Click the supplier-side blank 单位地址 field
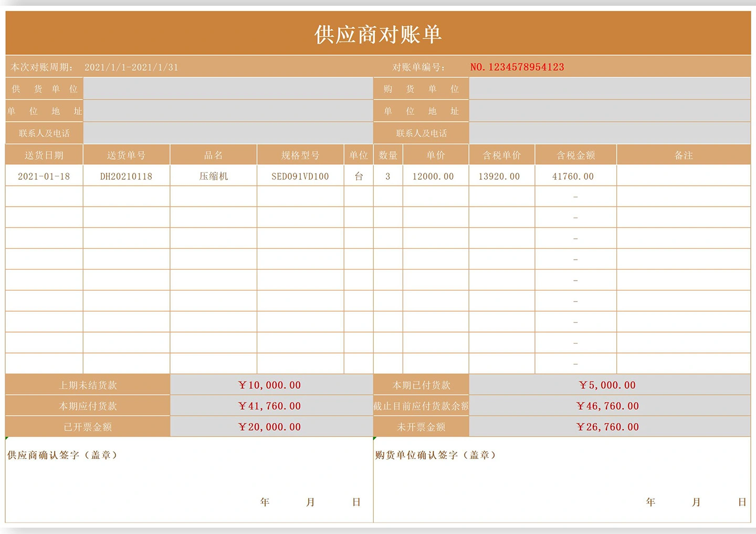 [x=228, y=111]
